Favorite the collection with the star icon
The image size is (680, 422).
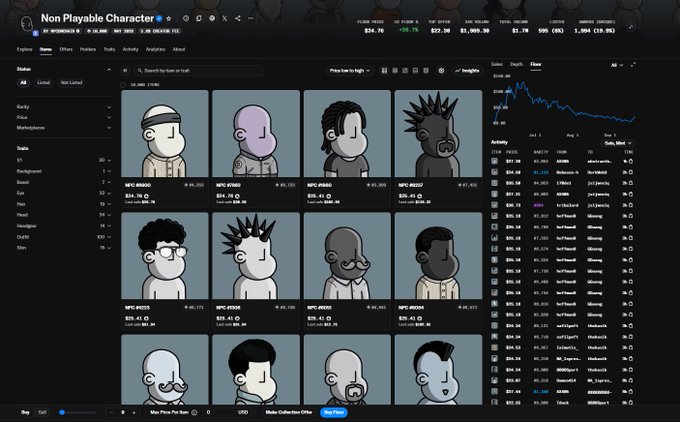pos(169,19)
